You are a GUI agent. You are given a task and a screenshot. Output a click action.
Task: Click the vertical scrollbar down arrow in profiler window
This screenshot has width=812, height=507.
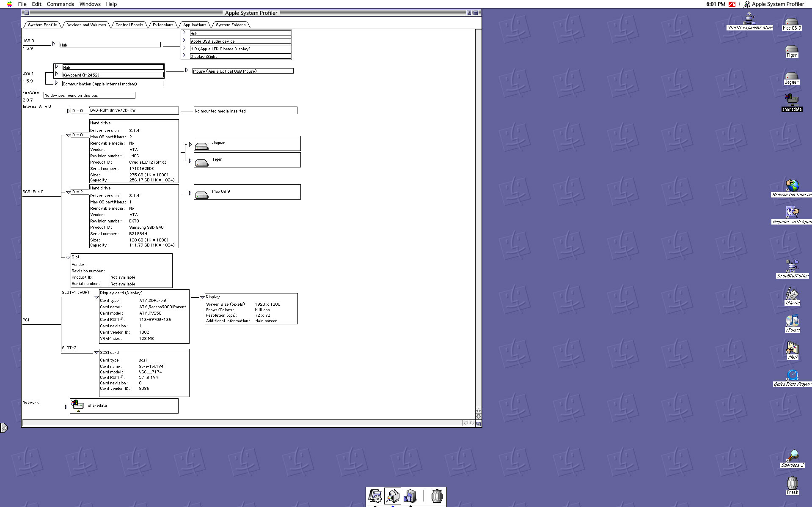coord(479,417)
